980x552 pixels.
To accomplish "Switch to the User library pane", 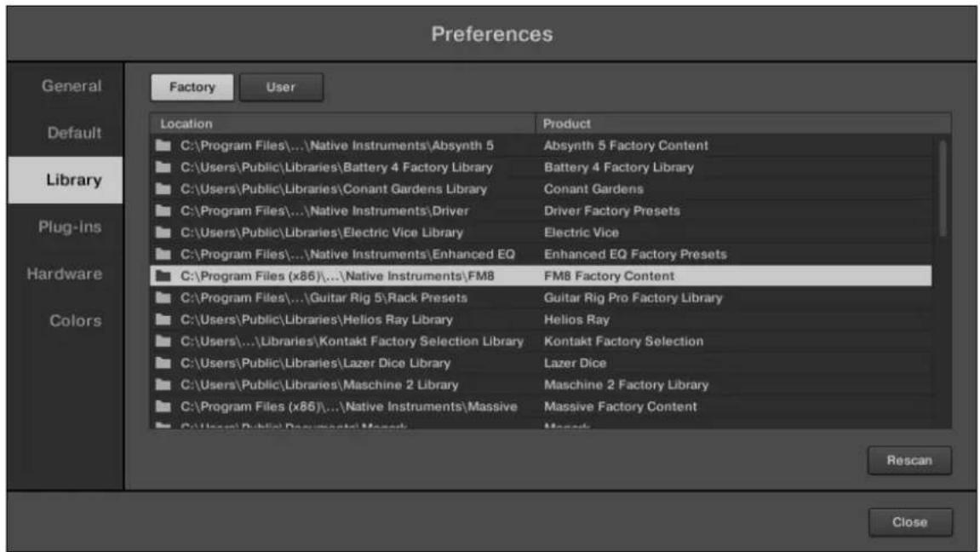I will click(281, 87).
